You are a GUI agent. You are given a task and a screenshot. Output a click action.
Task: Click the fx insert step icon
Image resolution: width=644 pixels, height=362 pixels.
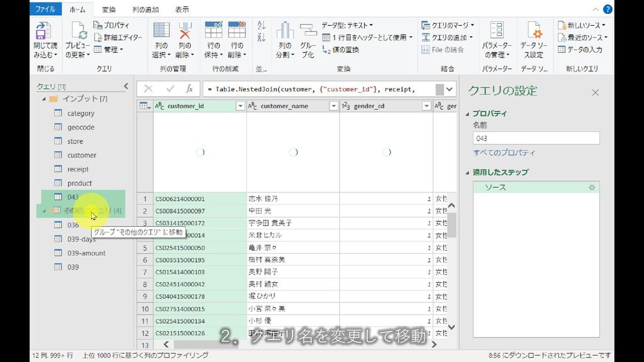point(189,89)
